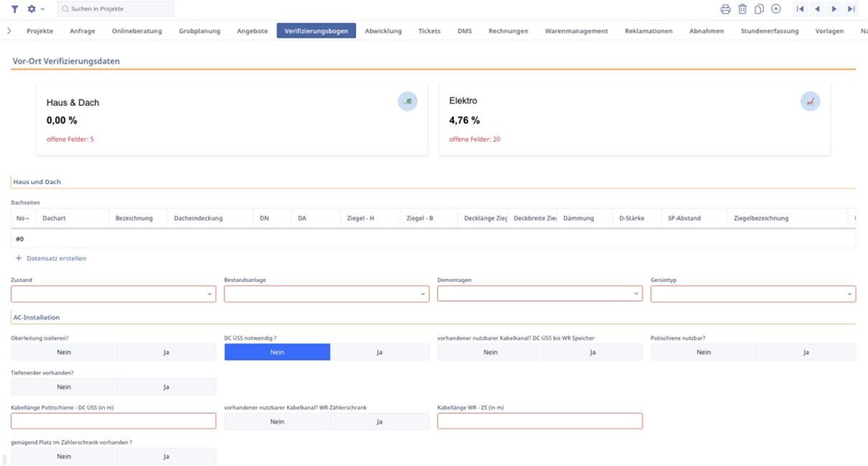
Task: Choose Ja for DC ÜSS notwendig
Action: pos(379,352)
